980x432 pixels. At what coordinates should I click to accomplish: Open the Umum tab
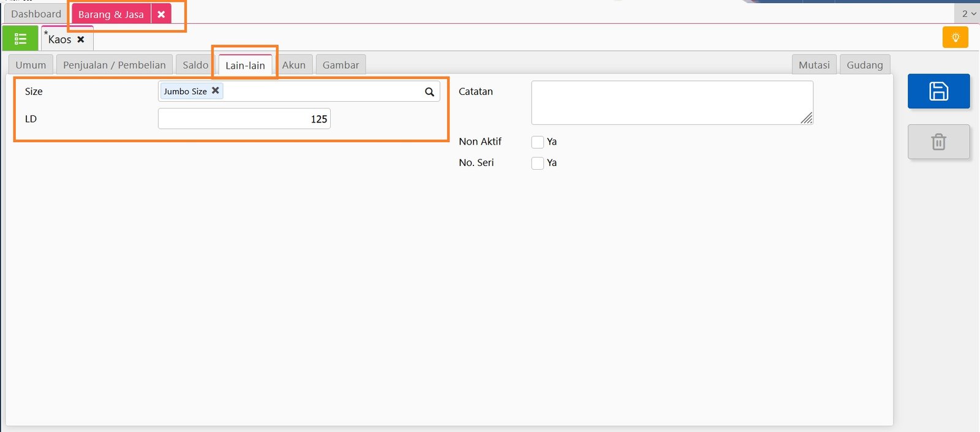click(x=31, y=65)
